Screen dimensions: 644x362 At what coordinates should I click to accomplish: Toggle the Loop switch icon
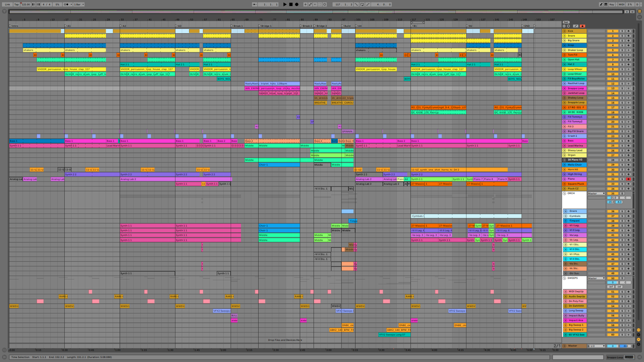coord(362,4)
